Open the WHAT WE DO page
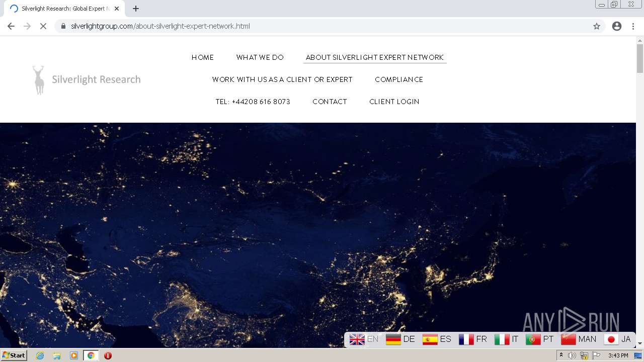Screen dimensions: 644x362 (260, 57)
